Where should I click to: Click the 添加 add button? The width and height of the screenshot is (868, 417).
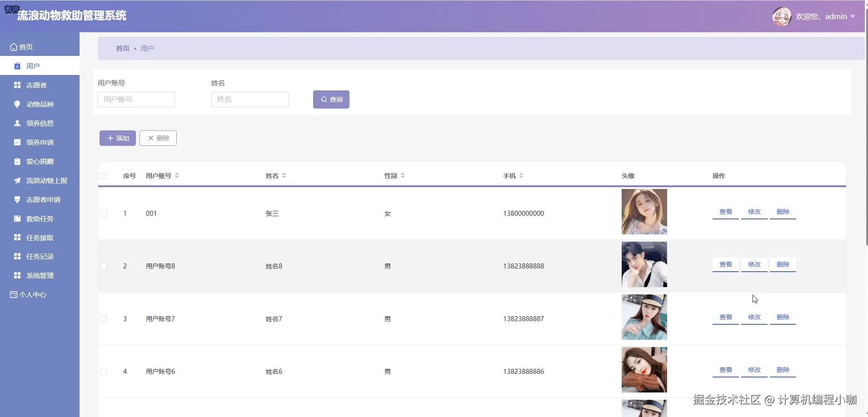(x=118, y=138)
